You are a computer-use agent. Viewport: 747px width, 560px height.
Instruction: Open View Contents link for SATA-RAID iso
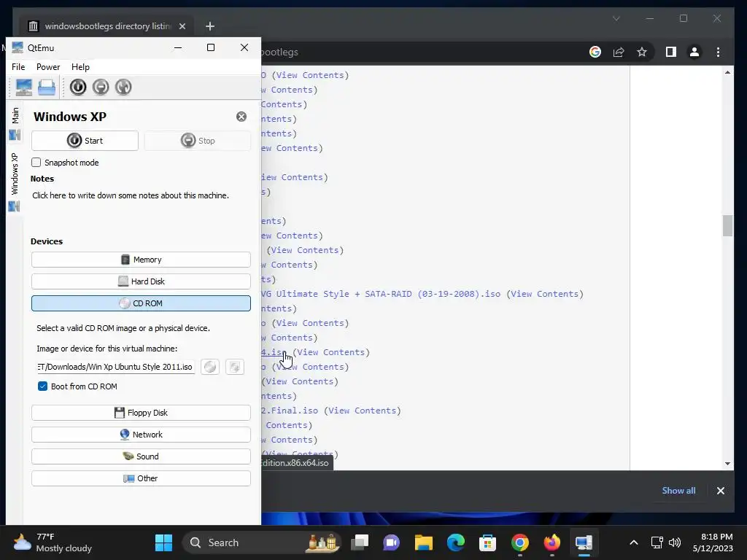pos(544,294)
